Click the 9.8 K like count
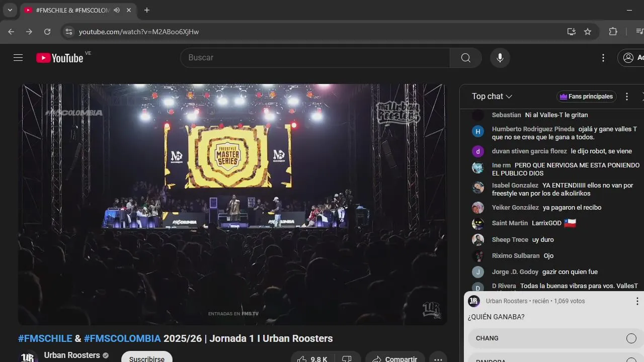Viewport: 644px width, 362px height. point(319,359)
